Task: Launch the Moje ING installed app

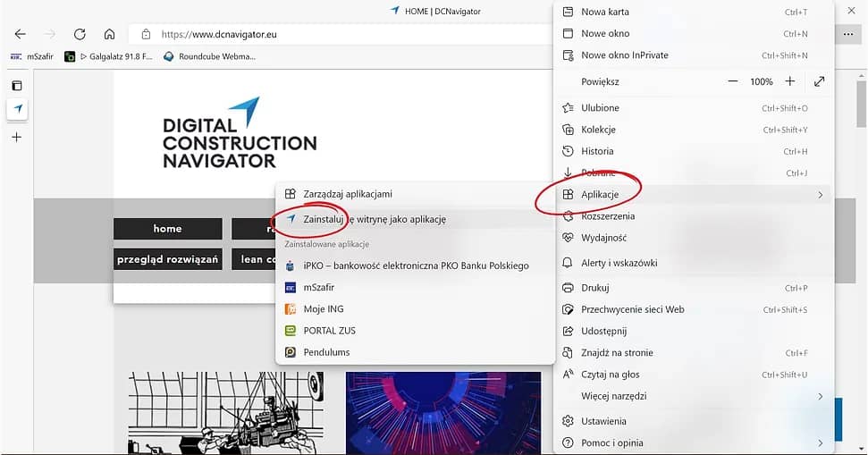Action: [414, 309]
